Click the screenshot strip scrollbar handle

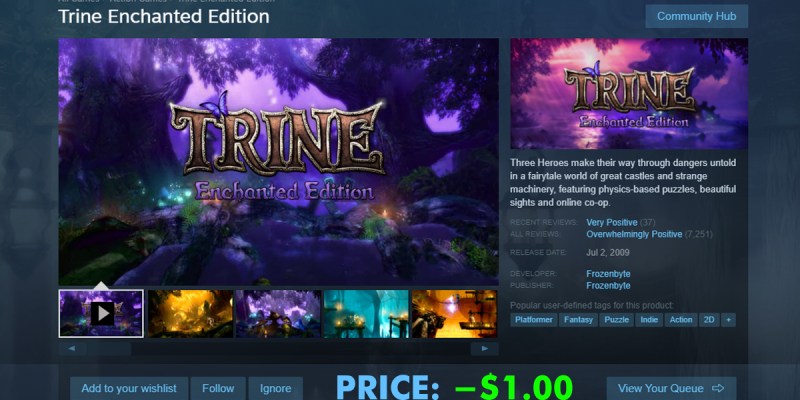click(x=108, y=349)
